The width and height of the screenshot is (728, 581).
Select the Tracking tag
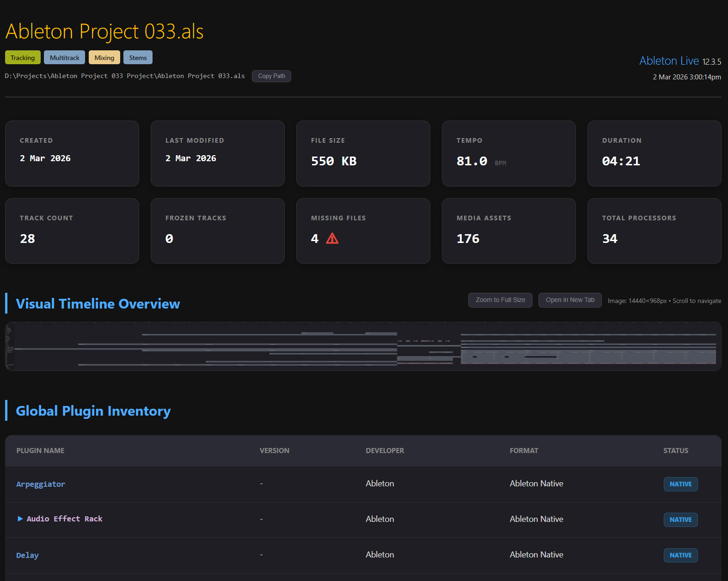point(23,58)
